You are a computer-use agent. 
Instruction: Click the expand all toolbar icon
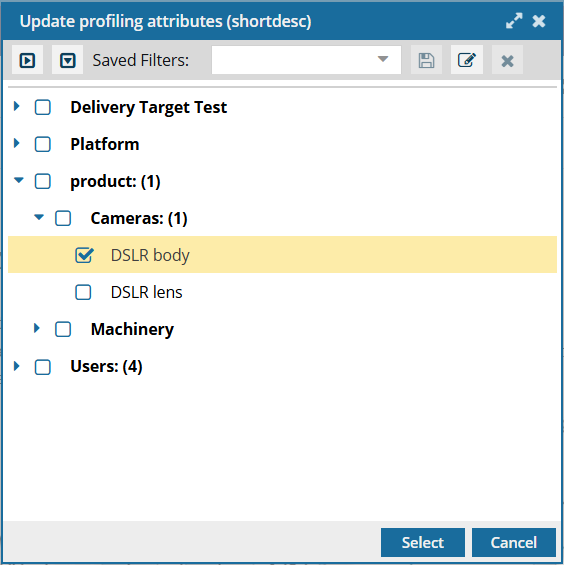[27, 60]
